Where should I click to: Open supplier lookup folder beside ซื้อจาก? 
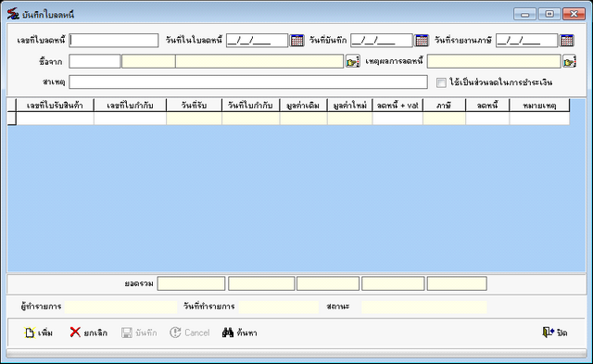pos(352,62)
